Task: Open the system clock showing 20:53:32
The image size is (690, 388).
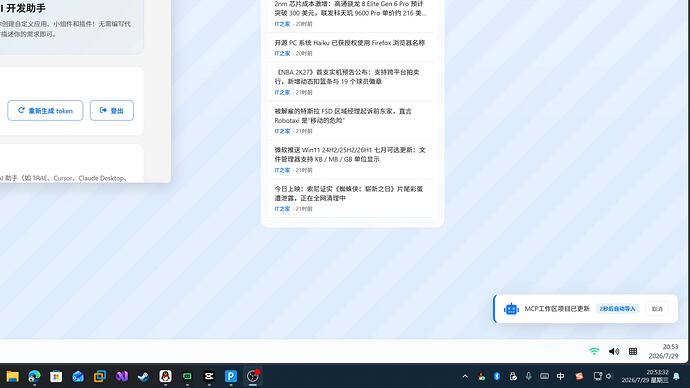Action: 645,377
